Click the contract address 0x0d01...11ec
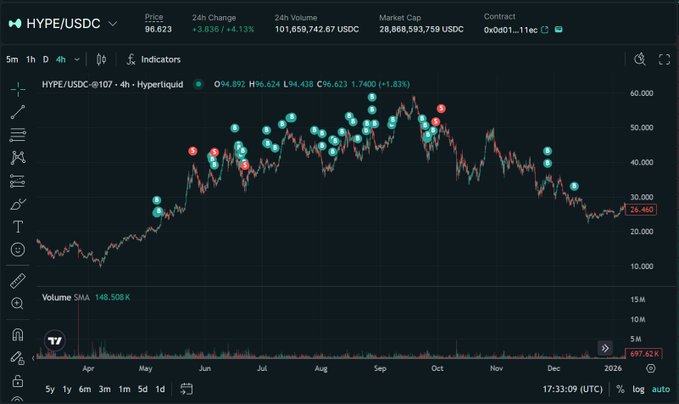Image resolution: width=679 pixels, height=404 pixels. click(511, 30)
